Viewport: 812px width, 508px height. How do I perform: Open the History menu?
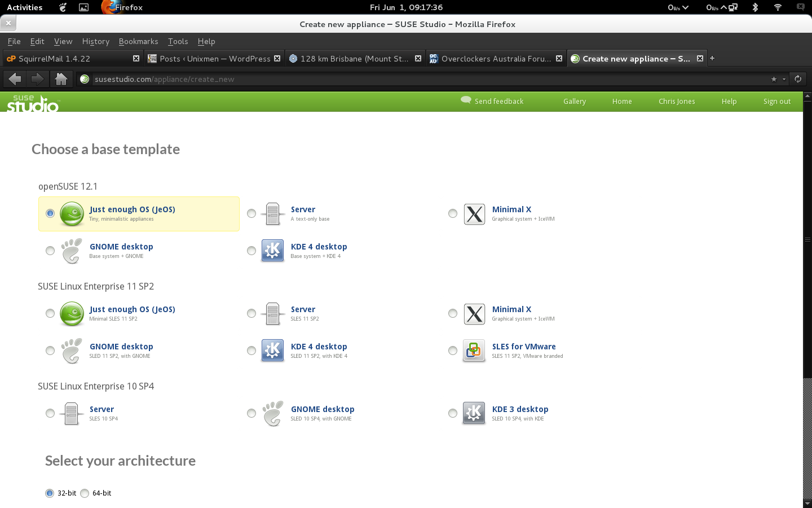coord(96,41)
